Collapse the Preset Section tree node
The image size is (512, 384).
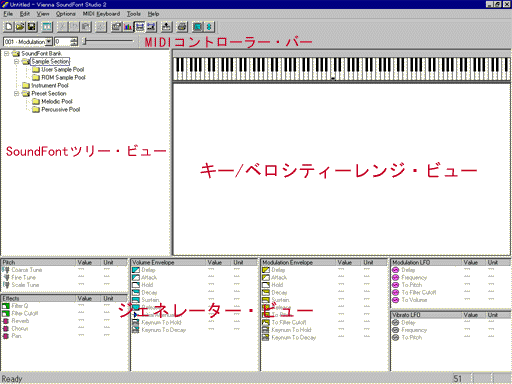point(16,93)
